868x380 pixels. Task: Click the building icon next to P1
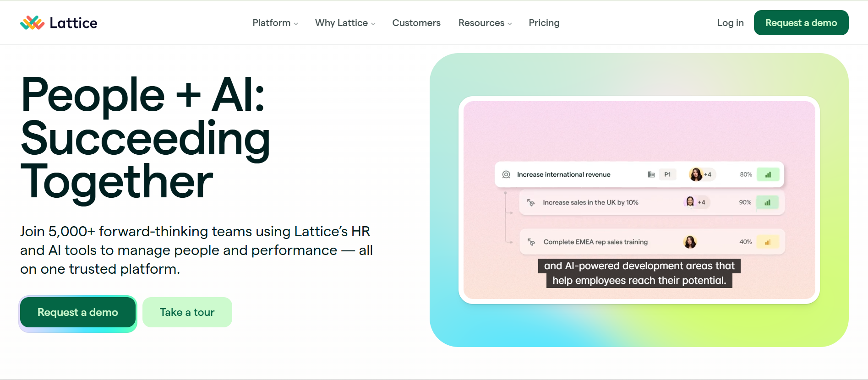pyautogui.click(x=651, y=174)
